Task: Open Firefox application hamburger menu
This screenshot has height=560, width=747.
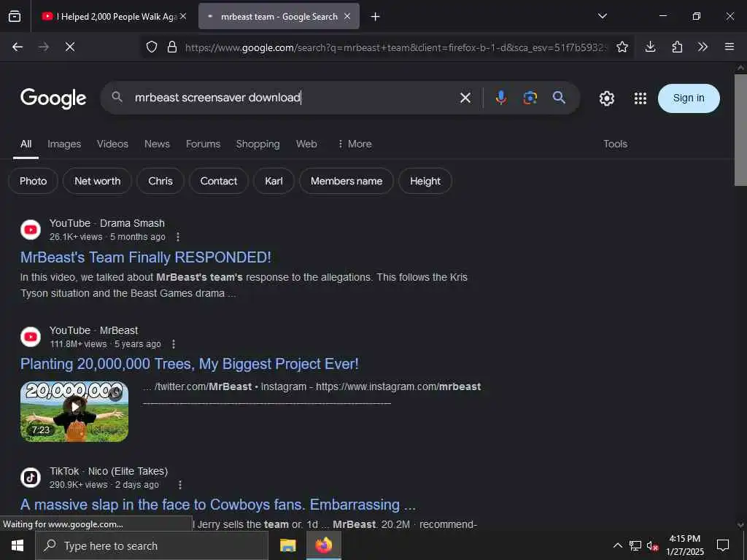Action: click(729, 47)
